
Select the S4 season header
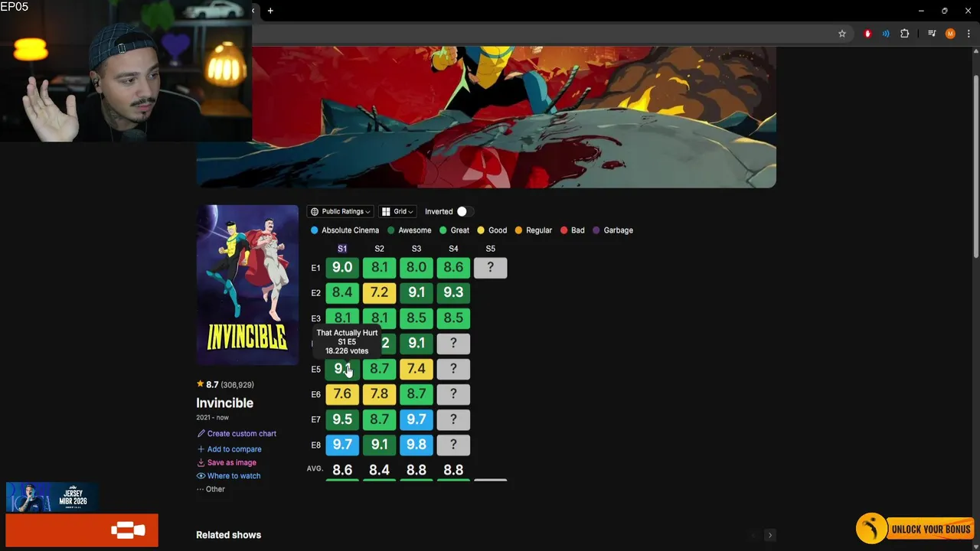(453, 249)
